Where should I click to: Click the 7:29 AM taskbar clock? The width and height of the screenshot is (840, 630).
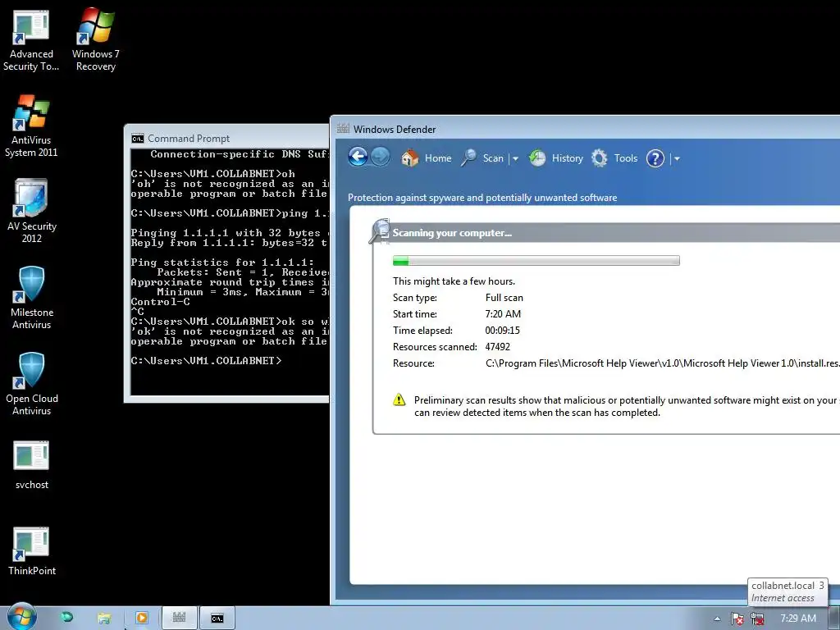[798, 619]
